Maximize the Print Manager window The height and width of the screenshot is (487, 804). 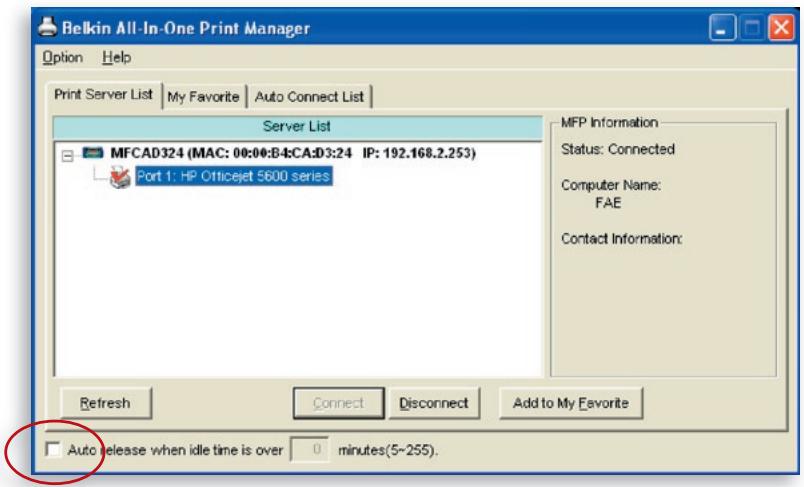(x=752, y=27)
